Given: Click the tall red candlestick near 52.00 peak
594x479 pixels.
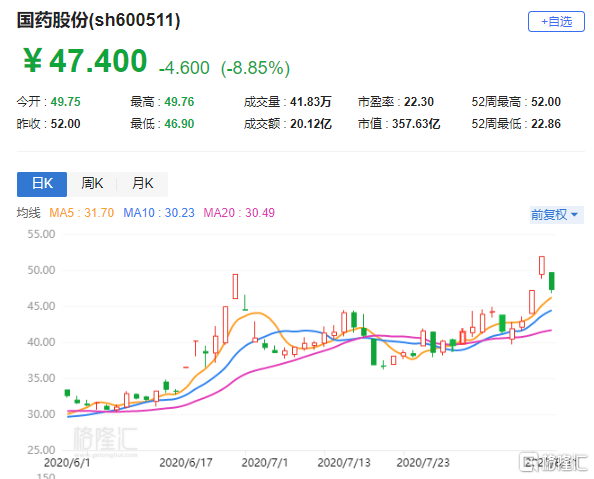Looking at the screenshot, I should (542, 266).
